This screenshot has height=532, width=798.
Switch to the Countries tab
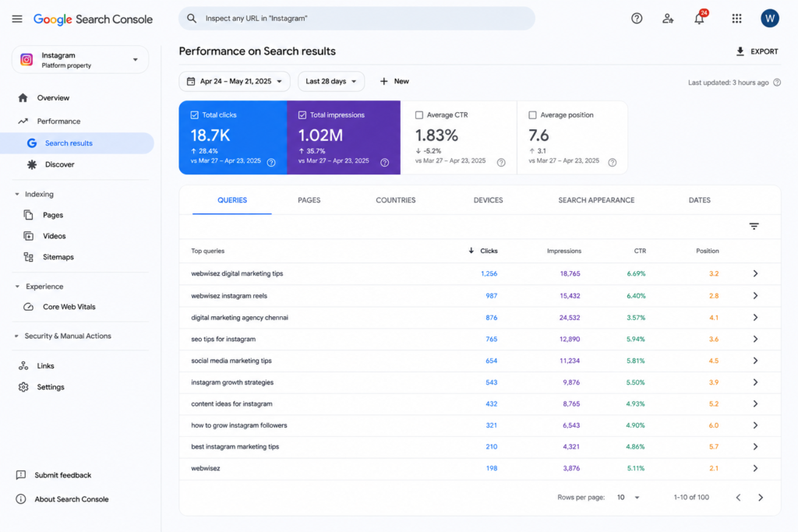395,200
